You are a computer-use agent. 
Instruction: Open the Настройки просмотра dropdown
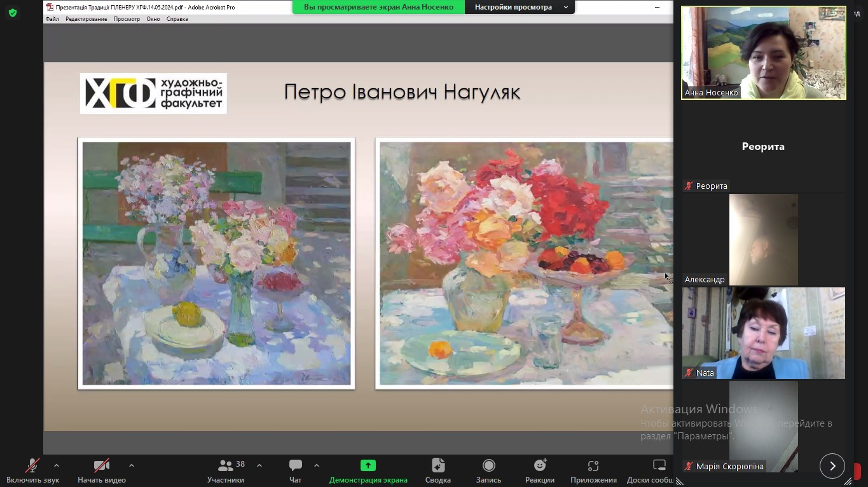(x=520, y=7)
